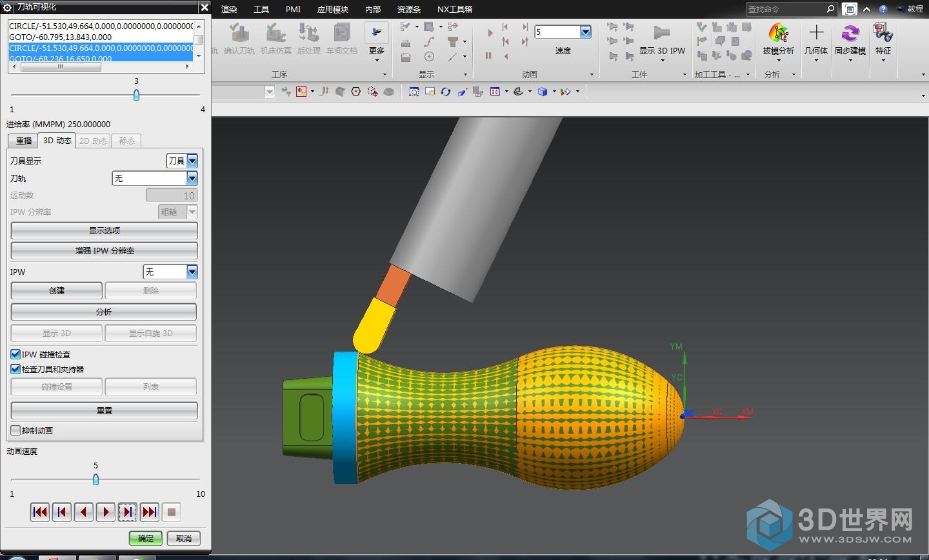
Task: Click 确定 to confirm dialog
Action: (x=146, y=538)
